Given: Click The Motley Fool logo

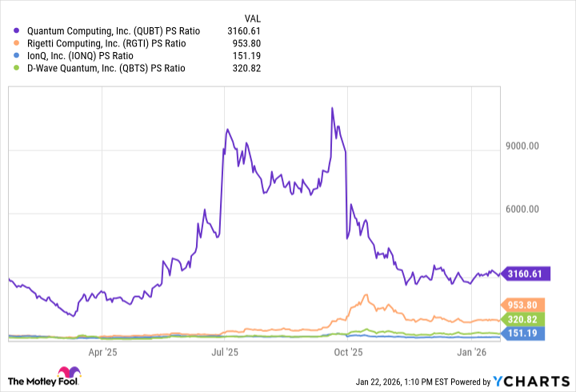Looking at the screenshot, I should coord(44,376).
